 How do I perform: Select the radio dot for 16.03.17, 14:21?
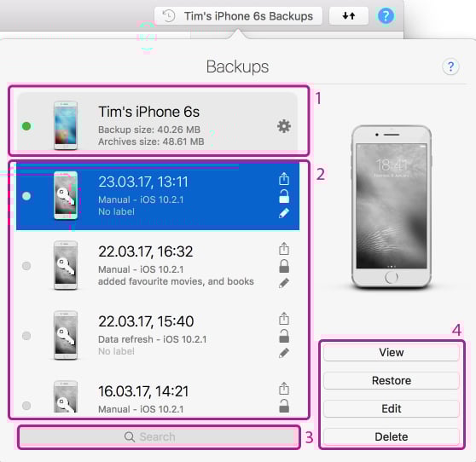pos(26,405)
